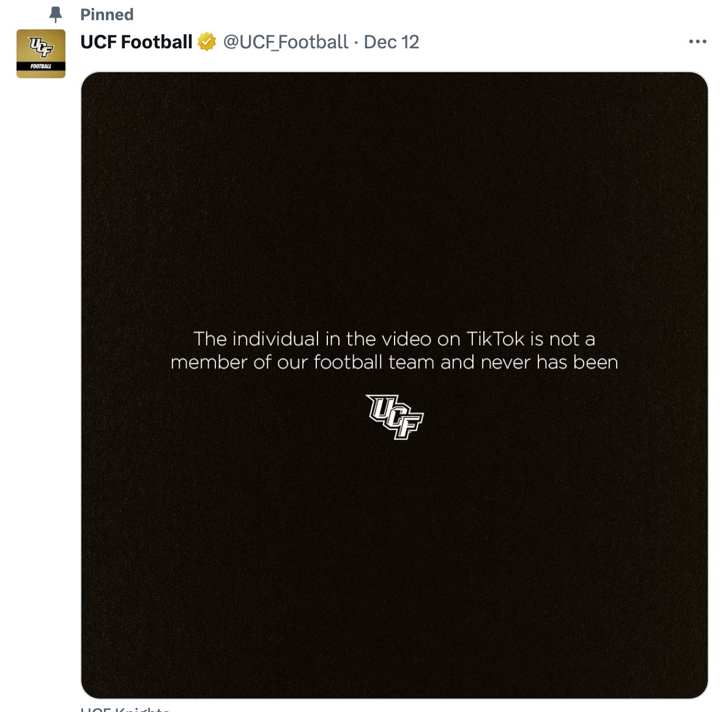
Task: Click the "Pinned" label
Action: pos(106,15)
